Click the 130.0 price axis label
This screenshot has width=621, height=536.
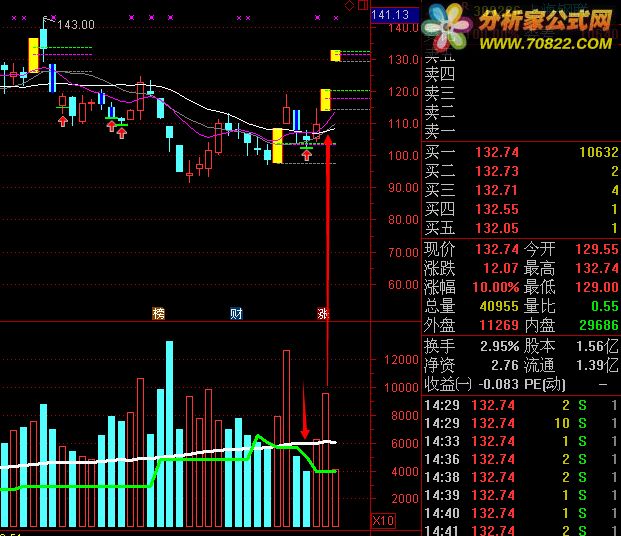tap(403, 60)
